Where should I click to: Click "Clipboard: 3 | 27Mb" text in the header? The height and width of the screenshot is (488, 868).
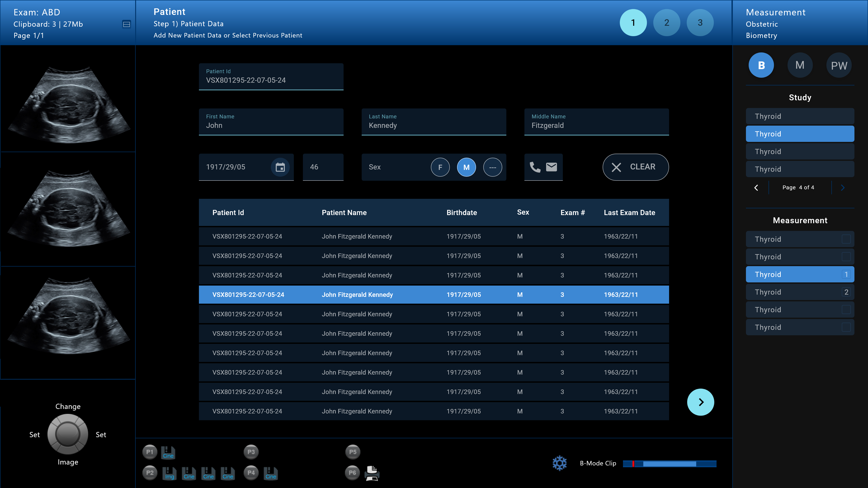pyautogui.click(x=48, y=24)
